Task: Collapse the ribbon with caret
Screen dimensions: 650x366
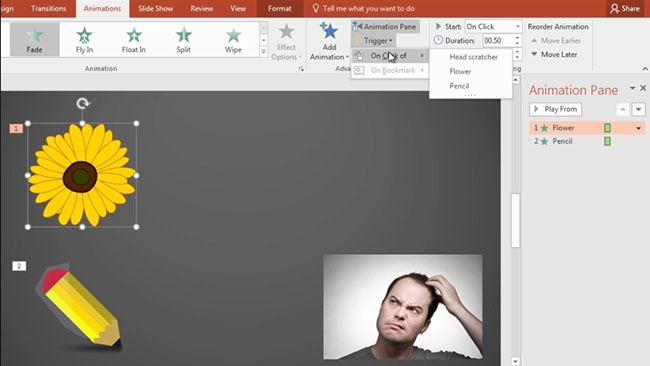Action: pos(645,69)
